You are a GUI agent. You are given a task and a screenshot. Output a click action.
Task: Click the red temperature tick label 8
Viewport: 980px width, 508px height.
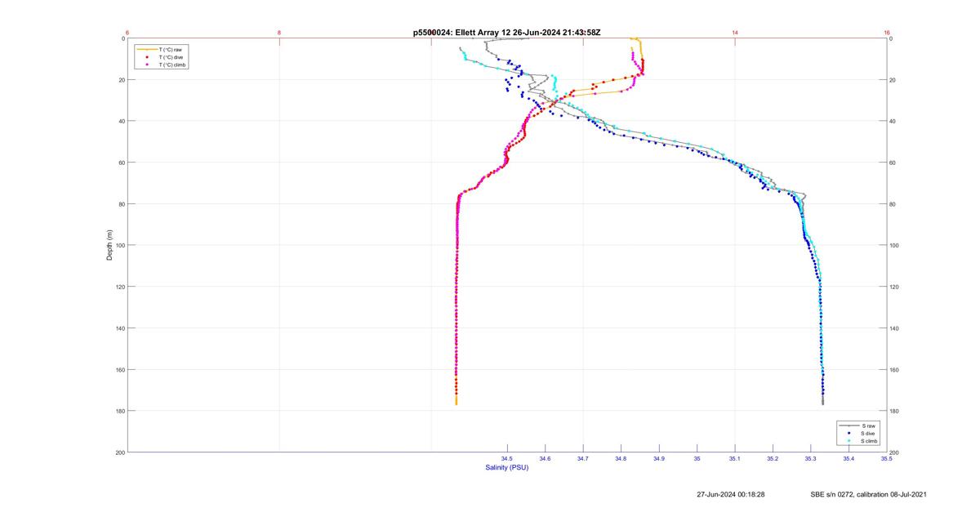point(280,32)
